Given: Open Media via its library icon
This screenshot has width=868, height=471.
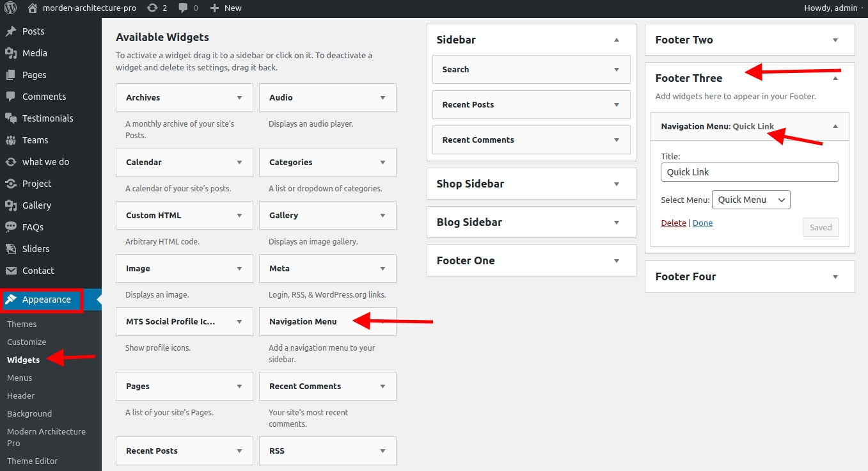Looking at the screenshot, I should (x=10, y=52).
